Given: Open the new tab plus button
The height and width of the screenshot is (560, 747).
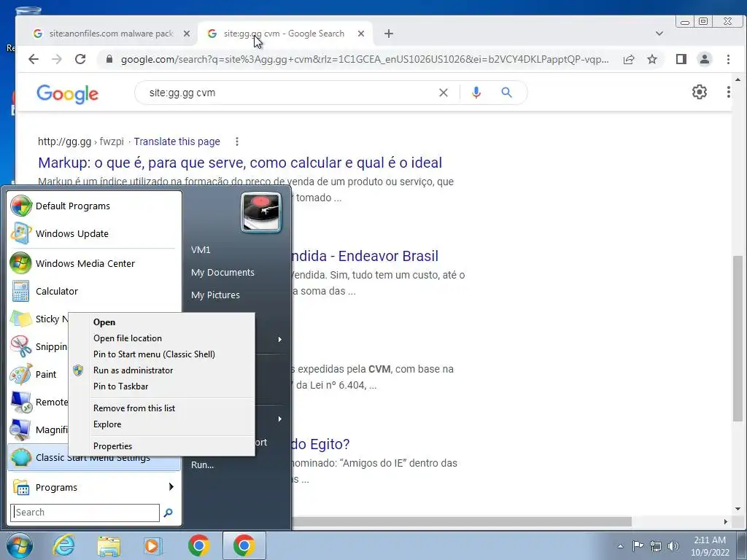Looking at the screenshot, I should (x=389, y=34).
